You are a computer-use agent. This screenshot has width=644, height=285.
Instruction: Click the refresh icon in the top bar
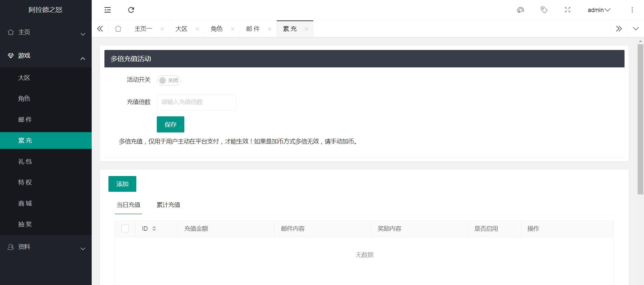pos(131,10)
